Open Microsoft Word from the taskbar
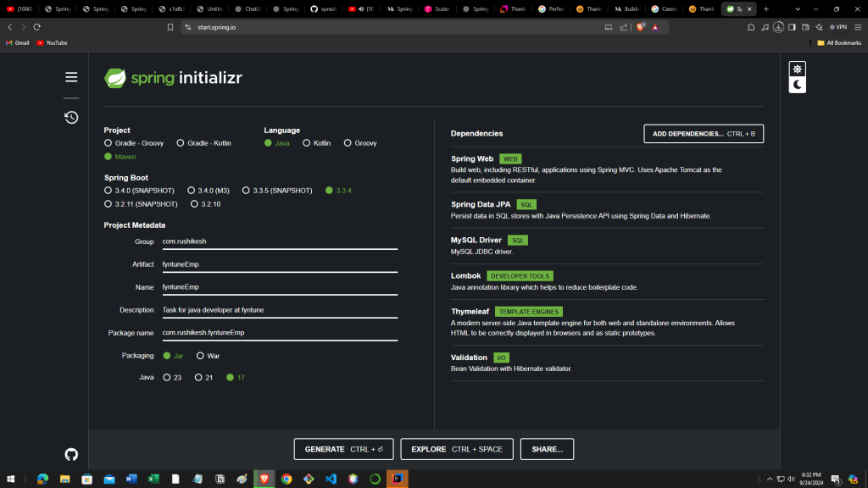Image resolution: width=868 pixels, height=488 pixels. click(x=131, y=480)
